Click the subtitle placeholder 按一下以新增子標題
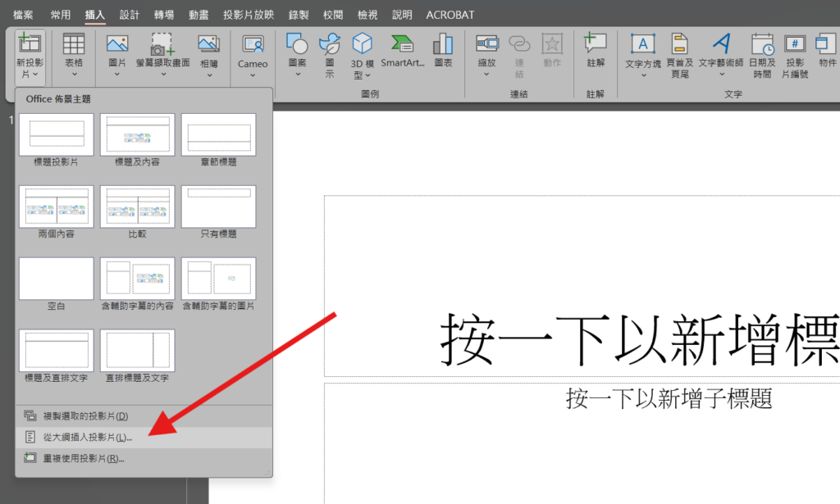The height and width of the screenshot is (504, 840). coord(669,398)
